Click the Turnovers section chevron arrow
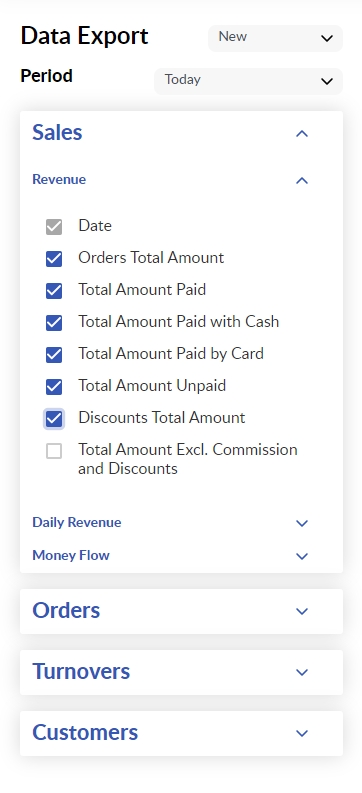This screenshot has height=793, width=362. [x=302, y=672]
